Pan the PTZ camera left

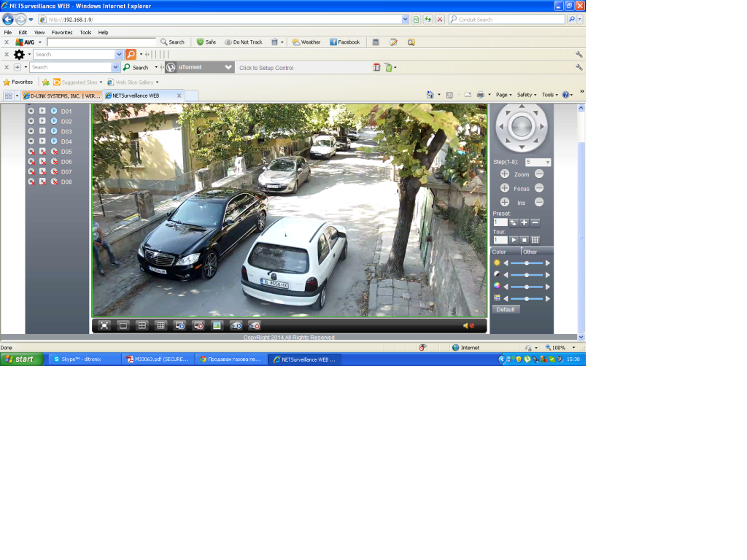pos(500,127)
